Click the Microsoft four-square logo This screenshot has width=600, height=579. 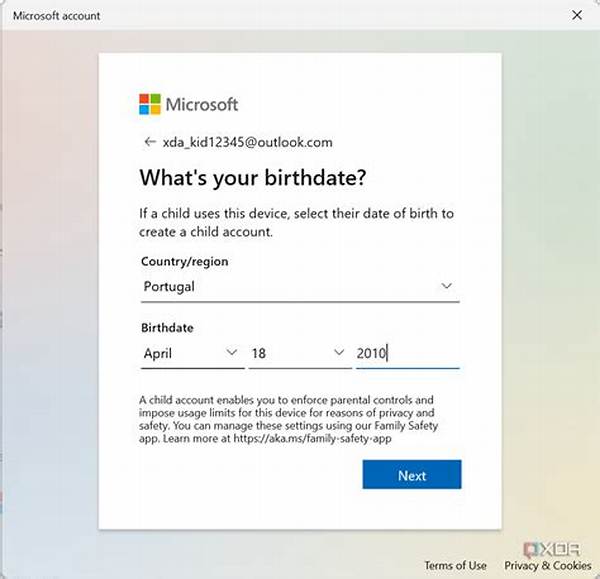(x=150, y=104)
